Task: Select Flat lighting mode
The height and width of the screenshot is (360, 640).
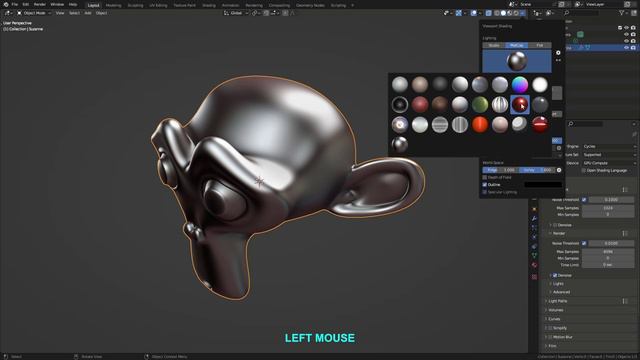Action: point(540,45)
